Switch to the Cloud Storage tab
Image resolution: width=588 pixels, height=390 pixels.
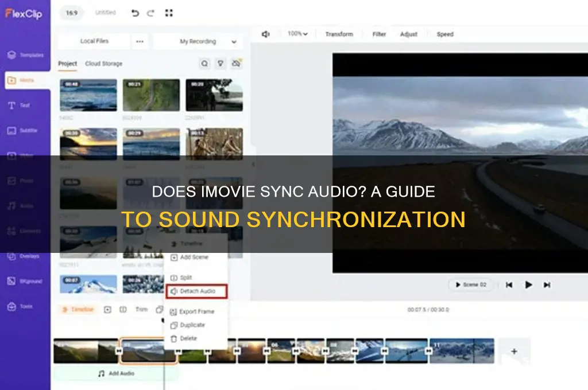click(x=103, y=64)
